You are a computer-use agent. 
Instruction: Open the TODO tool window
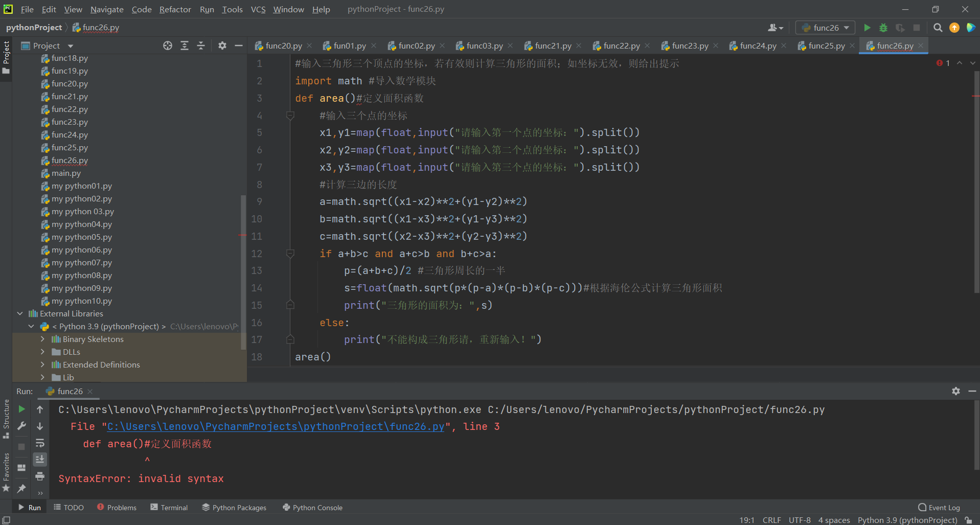click(x=69, y=507)
